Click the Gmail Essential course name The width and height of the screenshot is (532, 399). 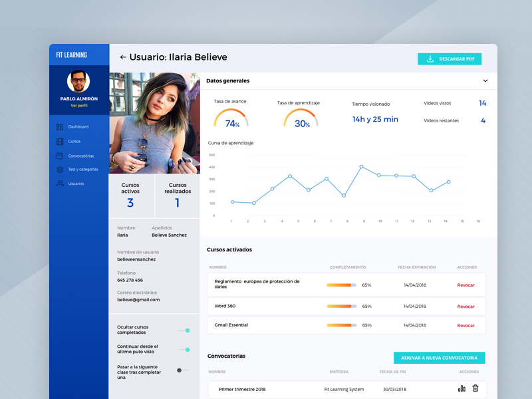[x=231, y=325]
